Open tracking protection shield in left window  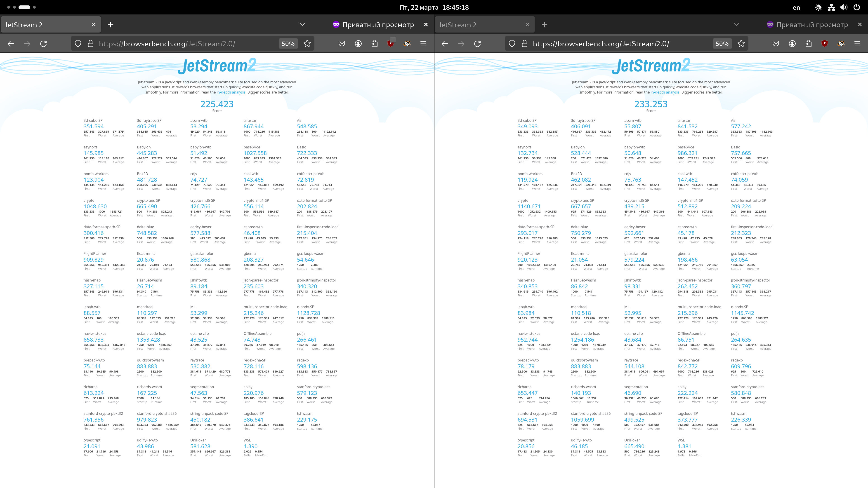tap(78, 43)
